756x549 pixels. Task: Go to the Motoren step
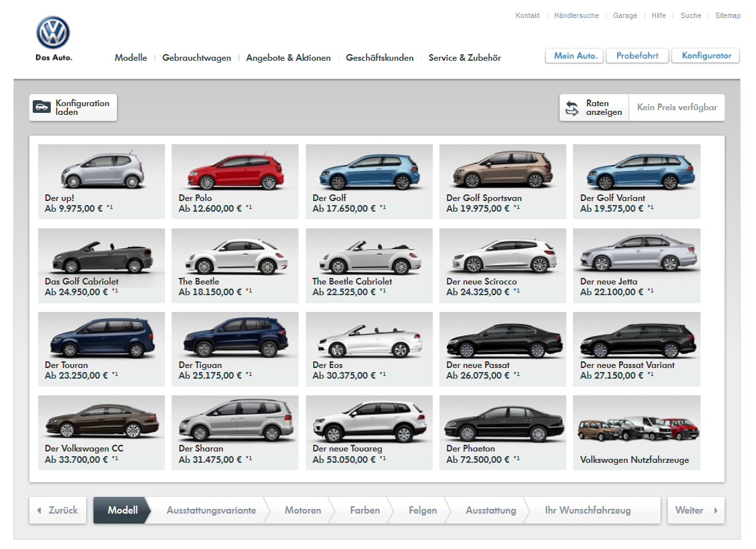(x=303, y=510)
